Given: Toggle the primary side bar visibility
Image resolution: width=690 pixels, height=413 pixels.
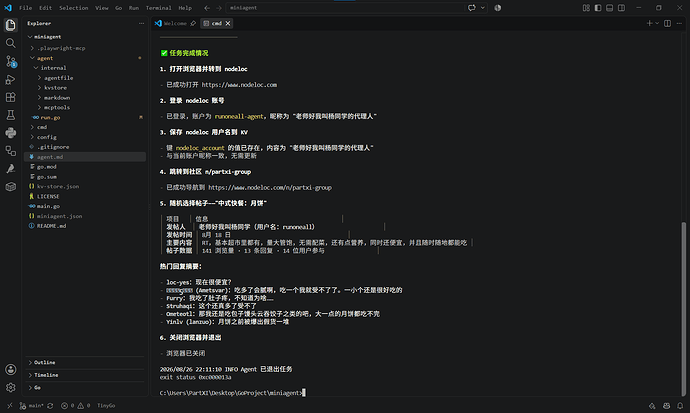Looking at the screenshot, I should (x=598, y=8).
